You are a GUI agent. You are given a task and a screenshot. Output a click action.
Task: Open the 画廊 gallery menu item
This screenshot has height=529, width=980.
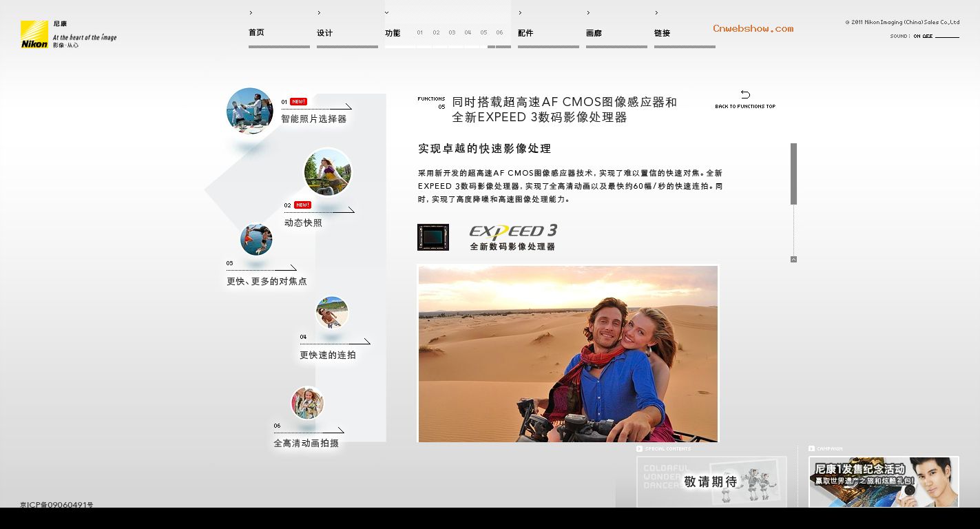tap(594, 33)
